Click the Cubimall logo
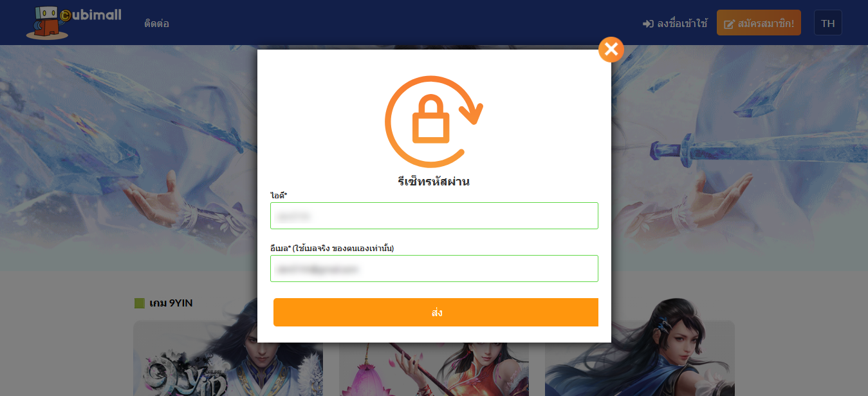868x396 pixels. pyautogui.click(x=73, y=23)
